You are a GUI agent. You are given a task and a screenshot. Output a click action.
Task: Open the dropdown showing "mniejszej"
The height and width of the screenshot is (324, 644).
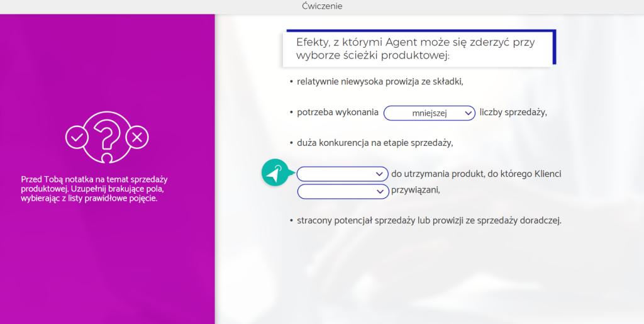(429, 113)
